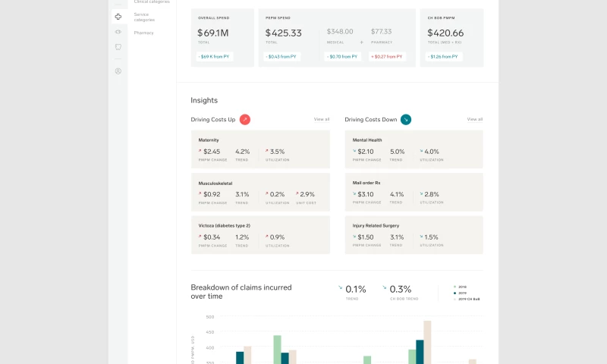
Task: Click the $348.00 medical value
Action: pos(340,31)
